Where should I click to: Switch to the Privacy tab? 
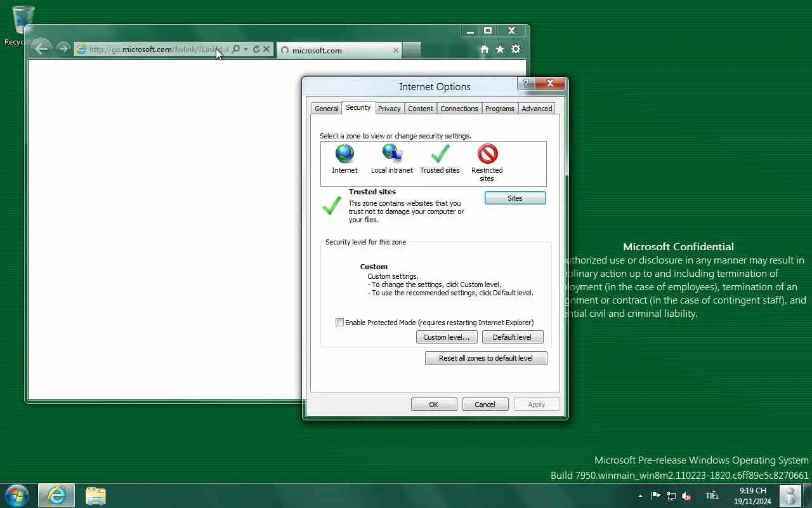click(389, 109)
